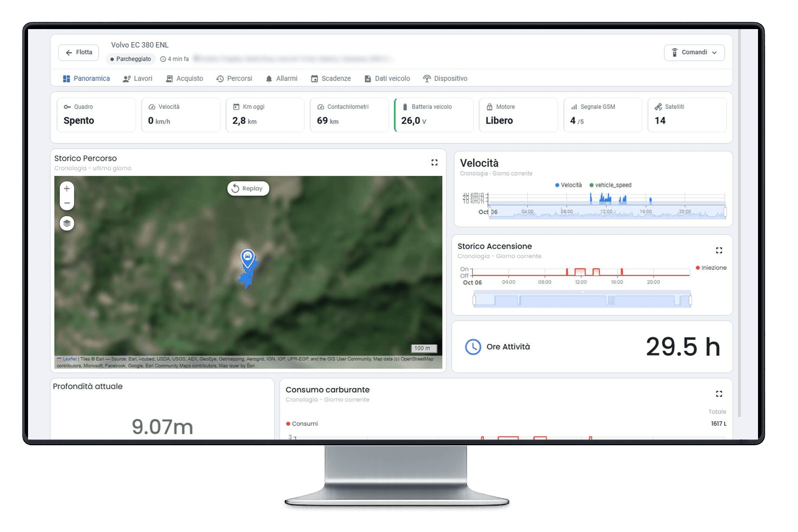Screen dimensions: 798x532
Task: Click the page vertical scrollbar
Action: (739, 223)
